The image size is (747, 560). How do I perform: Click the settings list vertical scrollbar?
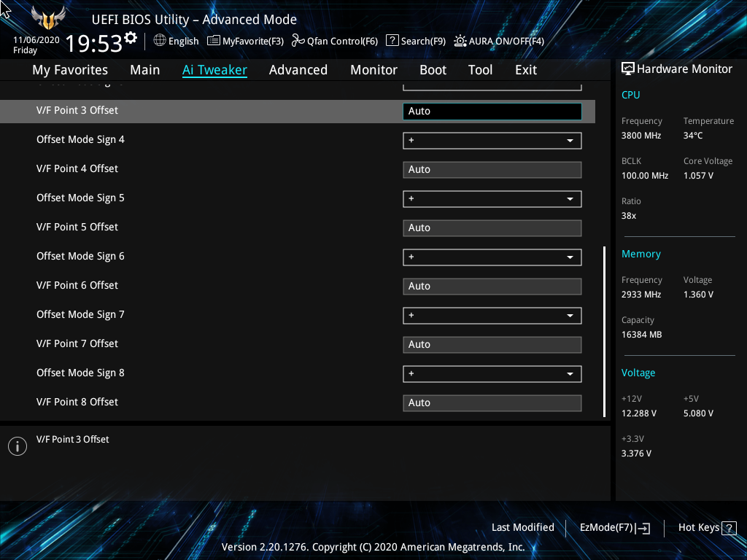(x=605, y=332)
